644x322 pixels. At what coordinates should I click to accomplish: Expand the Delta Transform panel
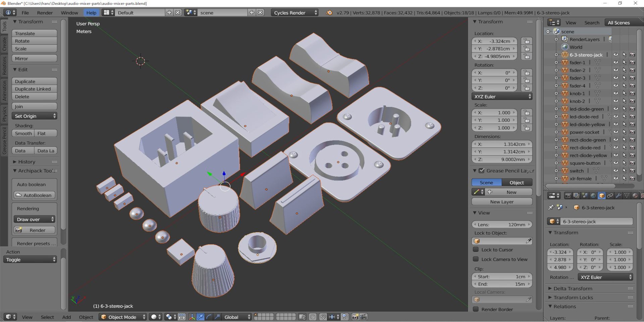[573, 288]
